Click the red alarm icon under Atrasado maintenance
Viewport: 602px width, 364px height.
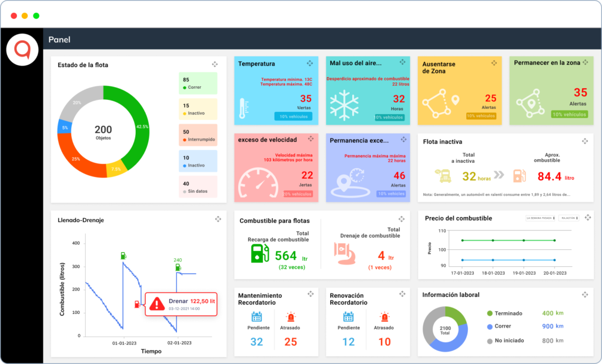click(290, 315)
